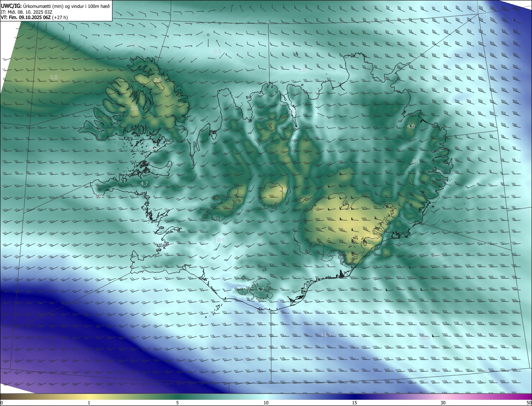532x406 pixels.
Task: Click the 5.7 value label on the map
Action: tap(261, 289)
